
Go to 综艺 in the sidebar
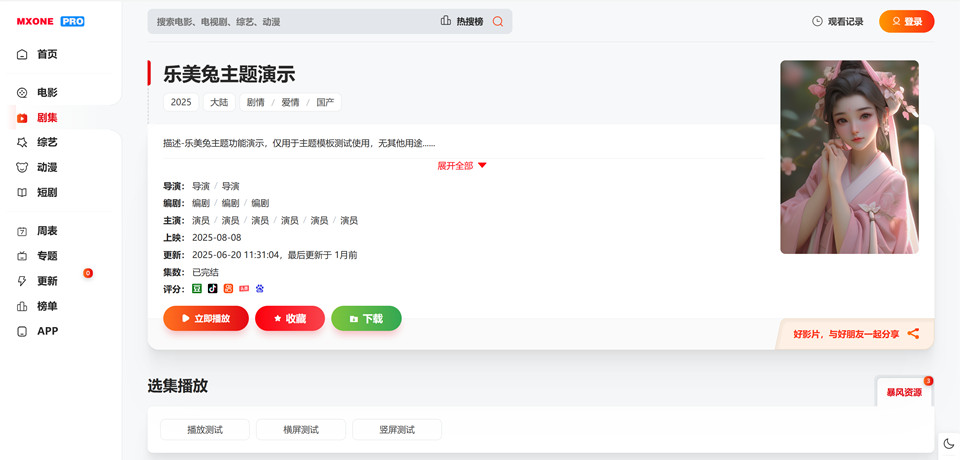47,142
